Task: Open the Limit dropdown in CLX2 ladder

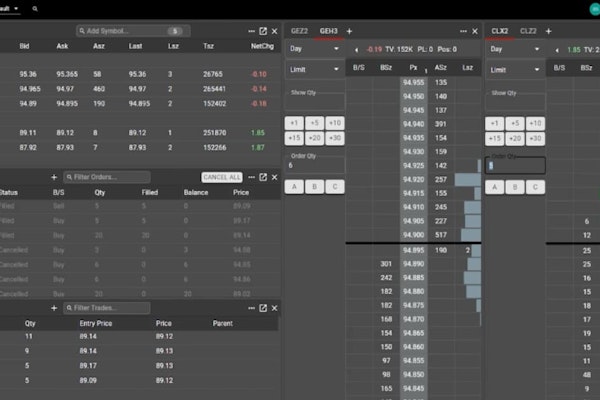Action: [x=515, y=69]
